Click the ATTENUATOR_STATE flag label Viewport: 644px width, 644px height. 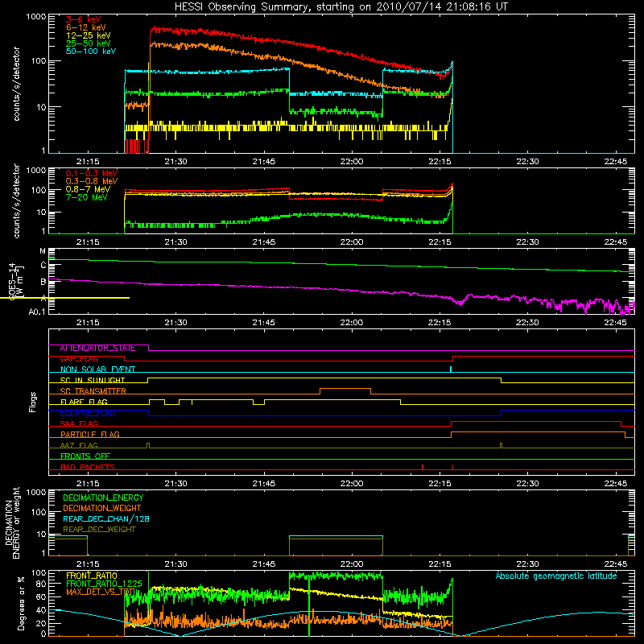(97, 348)
